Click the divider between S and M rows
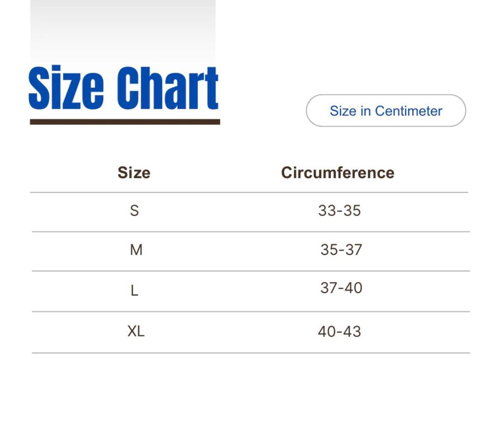The image size is (504, 434). pos(251,232)
